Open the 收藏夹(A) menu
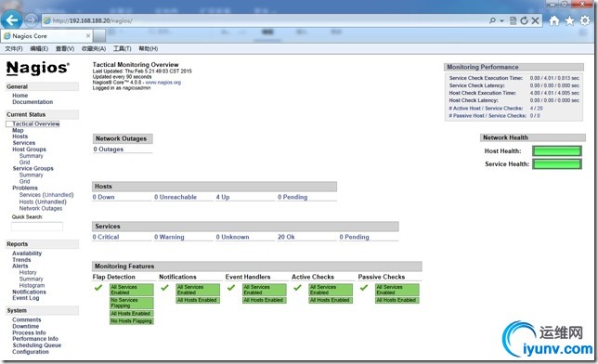Viewport: 598px width, 364px height. click(94, 48)
